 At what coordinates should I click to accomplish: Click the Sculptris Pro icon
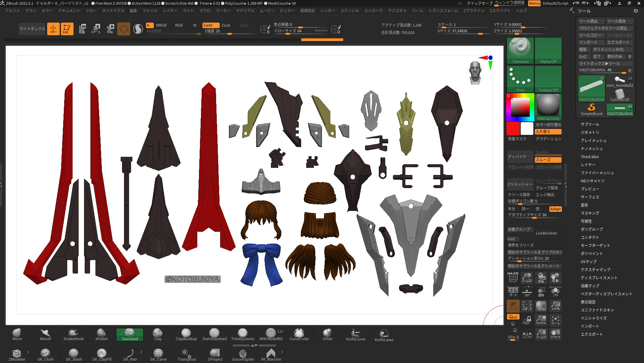coord(138,29)
